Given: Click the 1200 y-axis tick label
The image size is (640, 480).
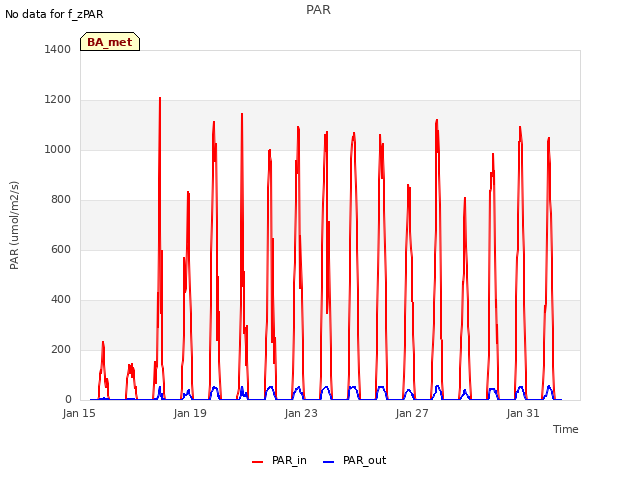Looking at the screenshot, I should pyautogui.click(x=58, y=100).
